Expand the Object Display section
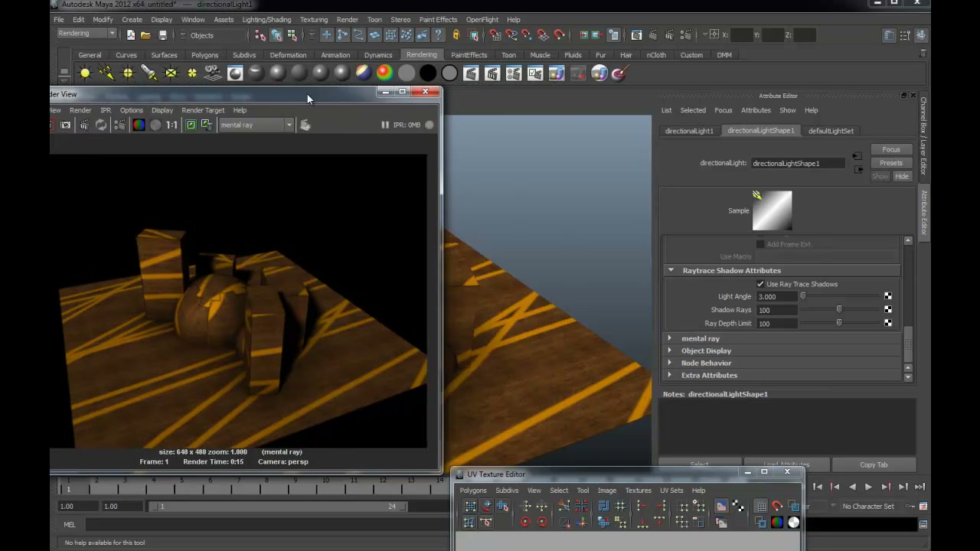 (670, 350)
